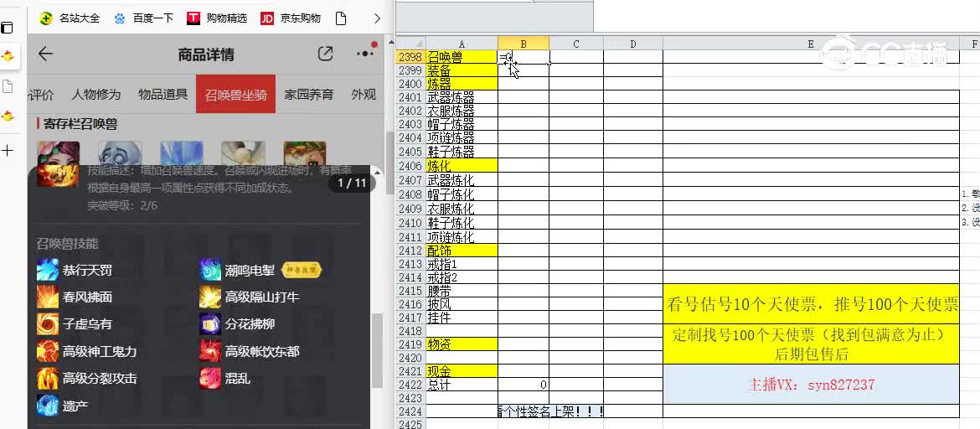The width and height of the screenshot is (980, 429).
Task: Click the yellow 装备 cell
Action: [462, 70]
